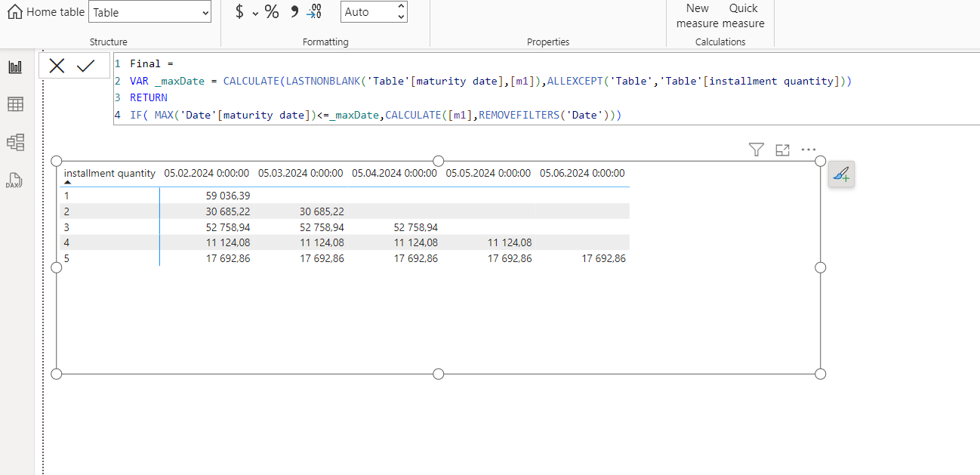Viewport: 980px width, 475px height.
Task: Click the top-left resize handle of the visual
Action: point(56,162)
